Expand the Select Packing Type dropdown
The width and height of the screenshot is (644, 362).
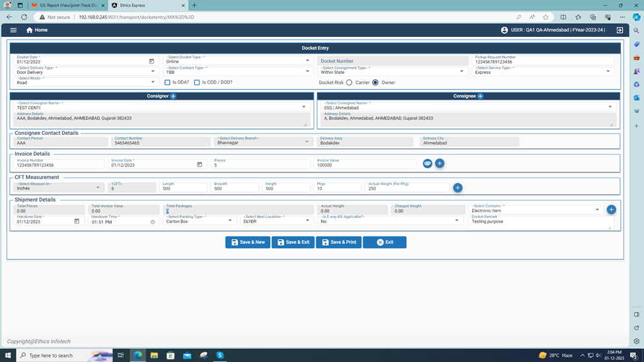[x=230, y=221]
